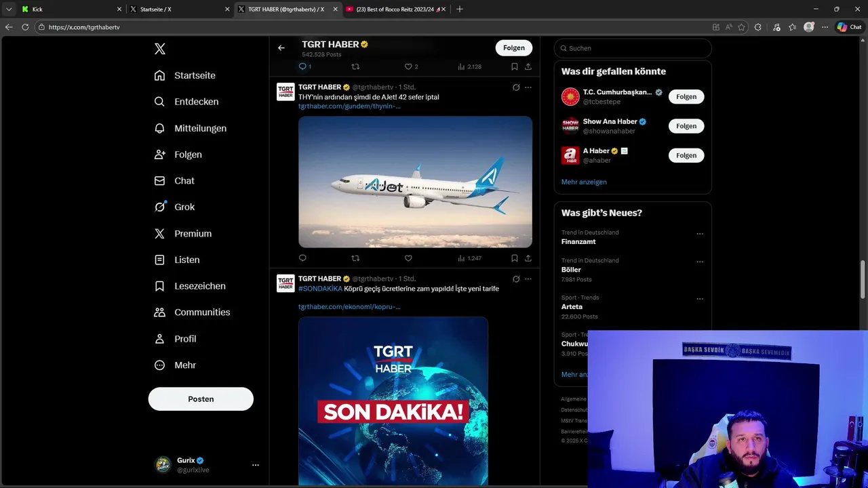Like the AJet post
Viewport: 868px width, 488px height.
[x=408, y=258]
